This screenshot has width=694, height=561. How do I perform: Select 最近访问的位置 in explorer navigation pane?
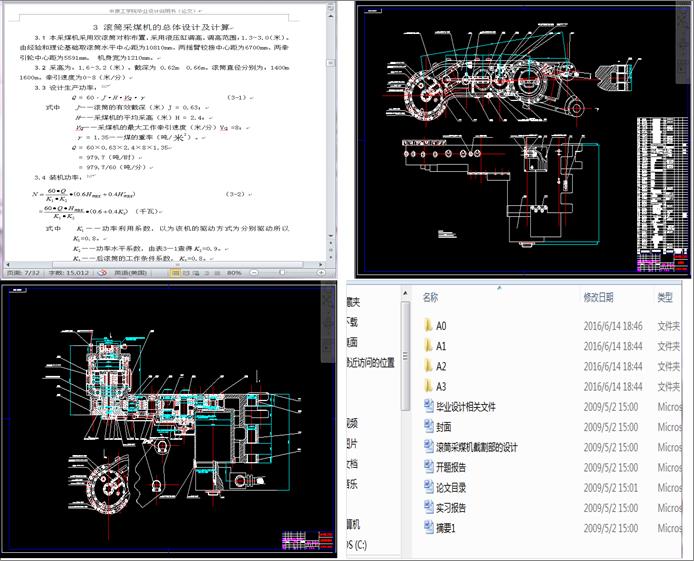(371, 363)
